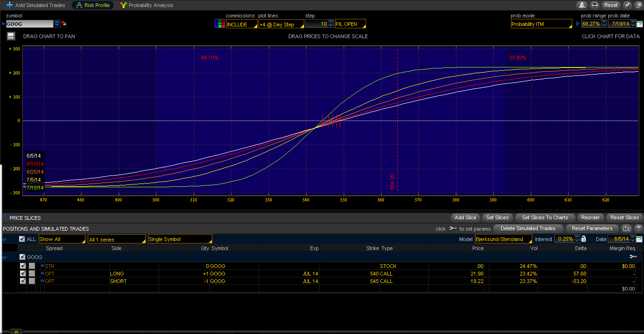644x334 pixels.
Task: Click the pushpin icon near Reset
Action: coord(627,5)
